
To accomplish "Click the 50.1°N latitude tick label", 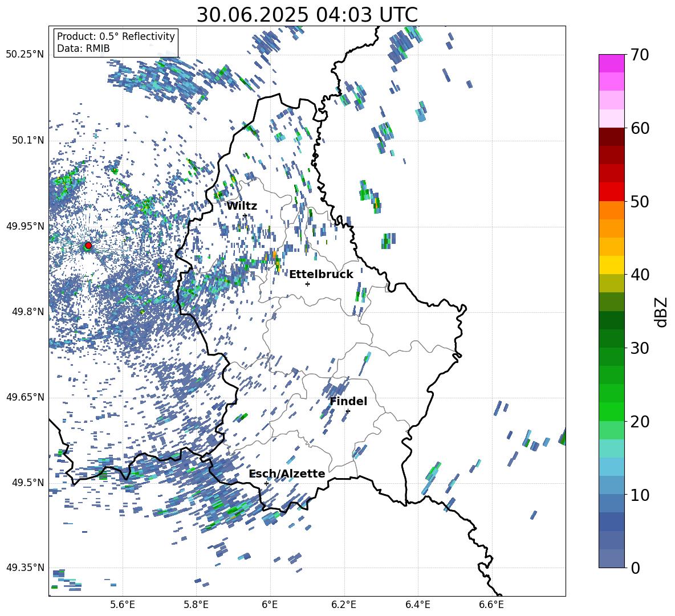I will (27, 140).
